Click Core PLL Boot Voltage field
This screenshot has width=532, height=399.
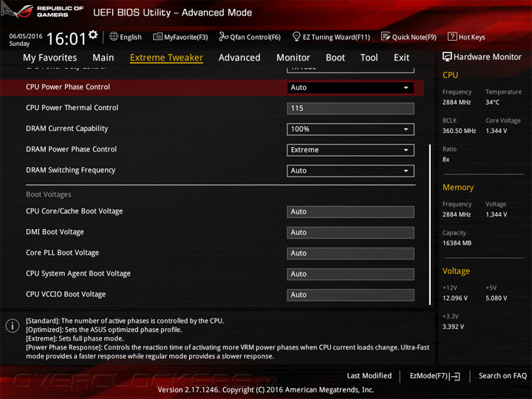pos(350,253)
